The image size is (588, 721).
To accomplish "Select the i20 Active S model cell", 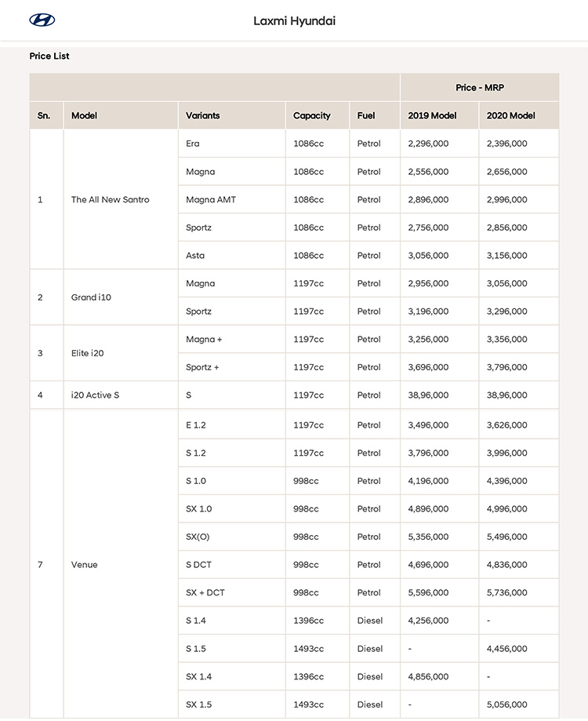I will [95, 395].
